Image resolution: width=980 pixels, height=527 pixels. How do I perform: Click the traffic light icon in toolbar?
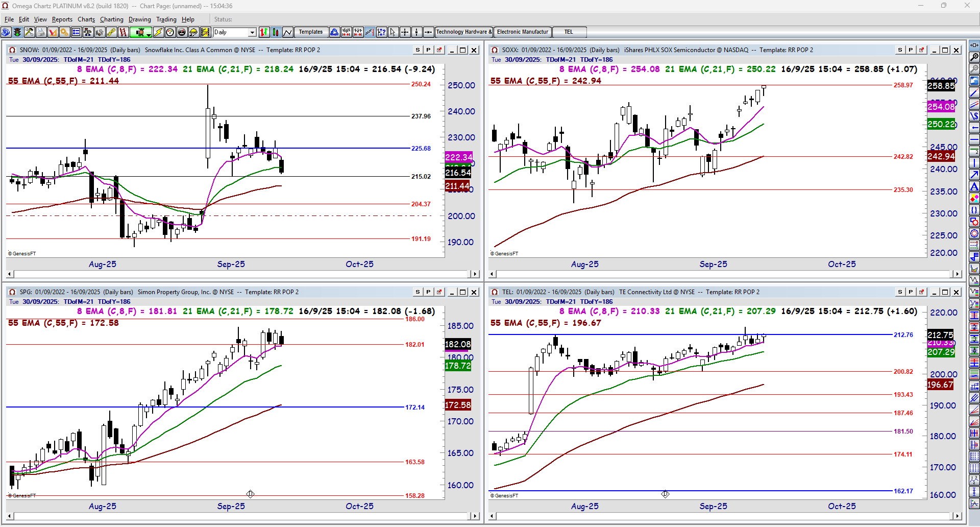(17, 32)
